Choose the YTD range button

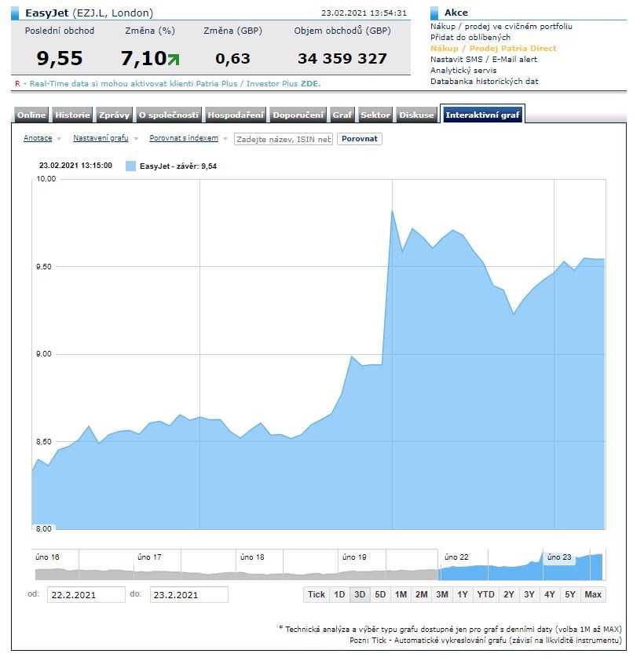[485, 594]
